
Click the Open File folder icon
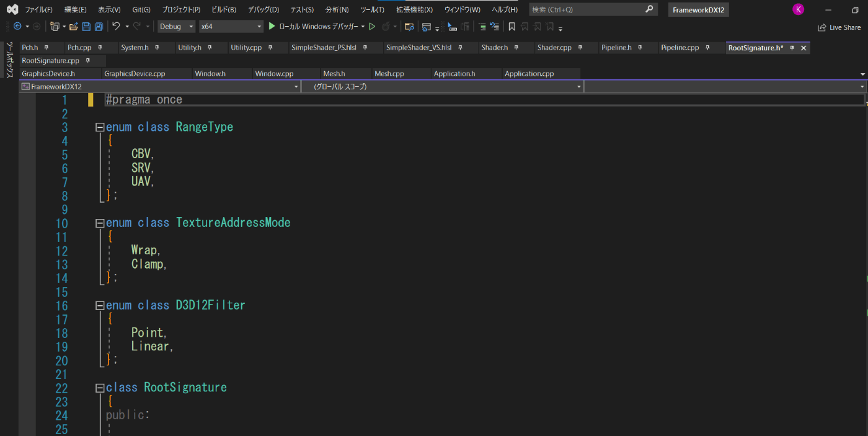coord(73,27)
